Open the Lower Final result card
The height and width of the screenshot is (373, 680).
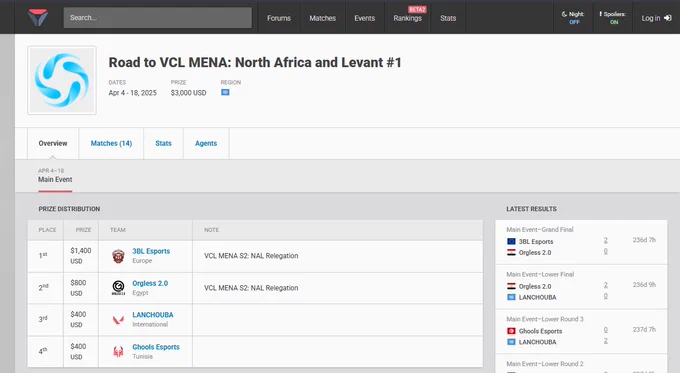581,287
